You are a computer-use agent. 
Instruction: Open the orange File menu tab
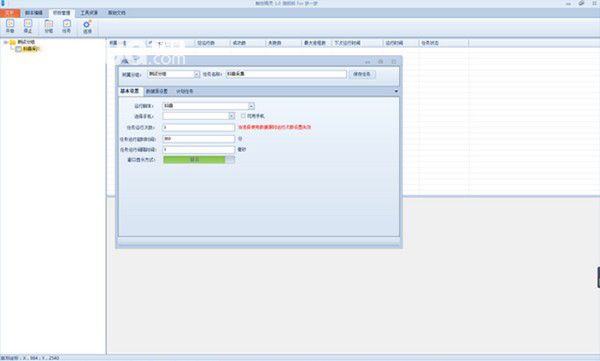pos(10,13)
